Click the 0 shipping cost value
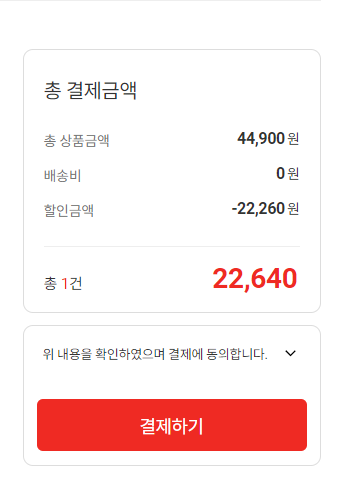Screen dimensions: 363x499 (280, 173)
